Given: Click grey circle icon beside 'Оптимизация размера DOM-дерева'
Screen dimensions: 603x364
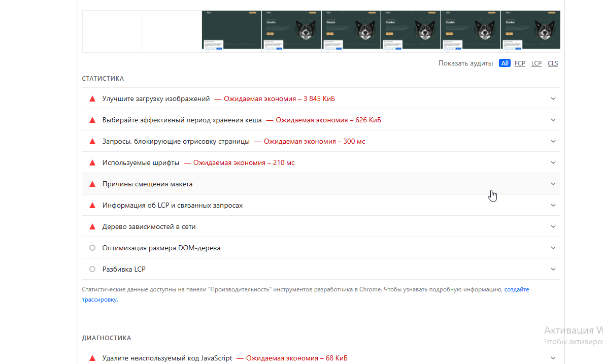Looking at the screenshot, I should pyautogui.click(x=92, y=248).
